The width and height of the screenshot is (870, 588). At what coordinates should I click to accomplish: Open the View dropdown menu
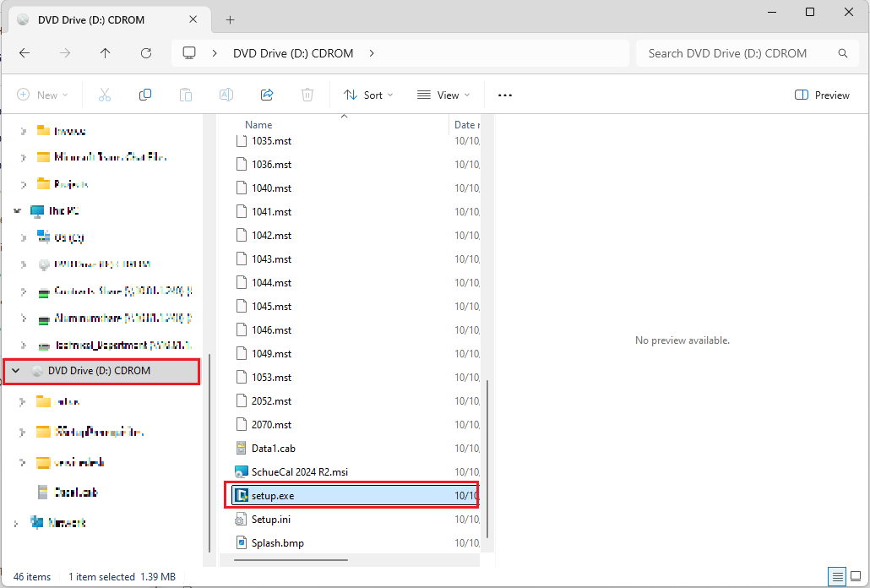(443, 95)
